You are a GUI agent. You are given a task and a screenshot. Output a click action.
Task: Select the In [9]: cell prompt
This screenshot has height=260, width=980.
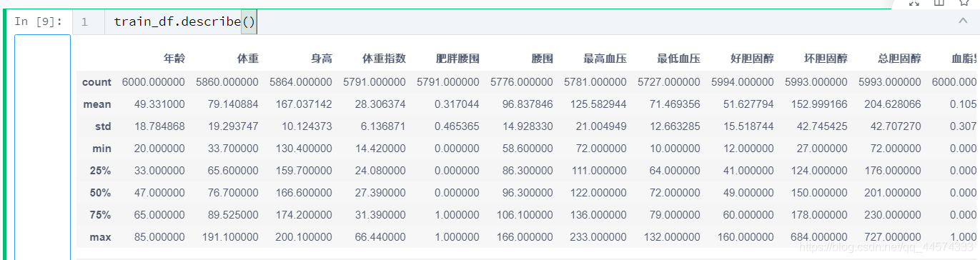point(39,21)
